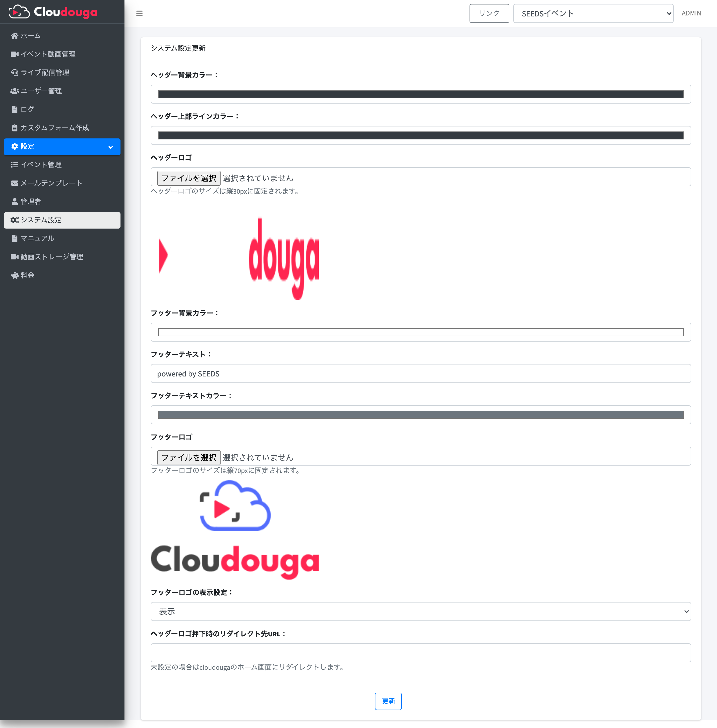Viewport: 717px width, 728px height.
Task: Toggle sidebar with hamburger menu icon
Action: (x=139, y=13)
